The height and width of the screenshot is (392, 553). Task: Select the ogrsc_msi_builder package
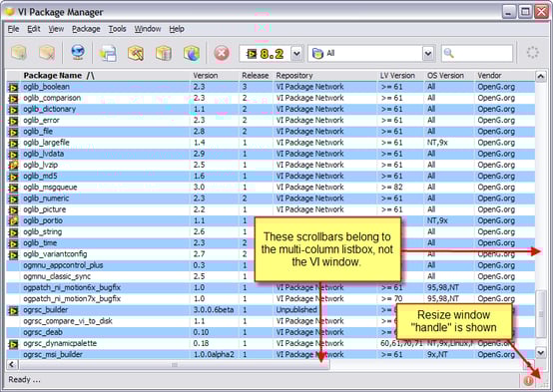tap(53, 355)
